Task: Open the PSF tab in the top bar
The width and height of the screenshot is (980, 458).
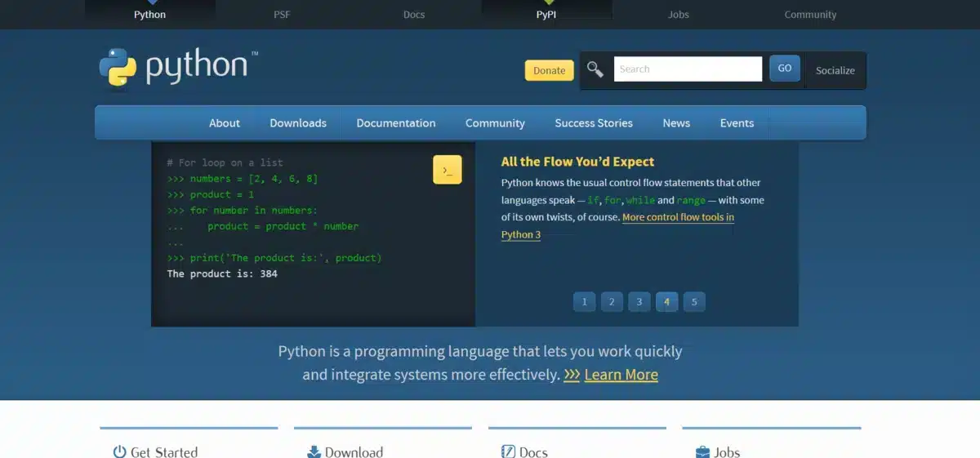Action: 282,15
